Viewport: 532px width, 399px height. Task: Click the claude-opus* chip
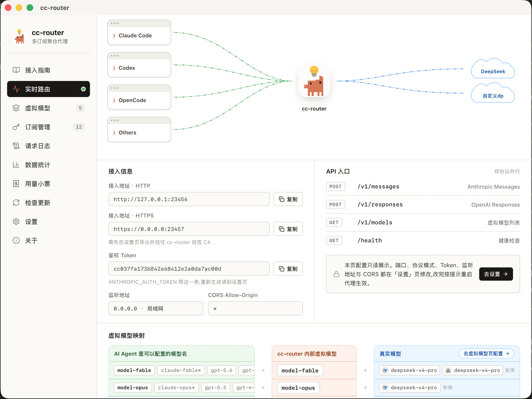pyautogui.click(x=177, y=388)
